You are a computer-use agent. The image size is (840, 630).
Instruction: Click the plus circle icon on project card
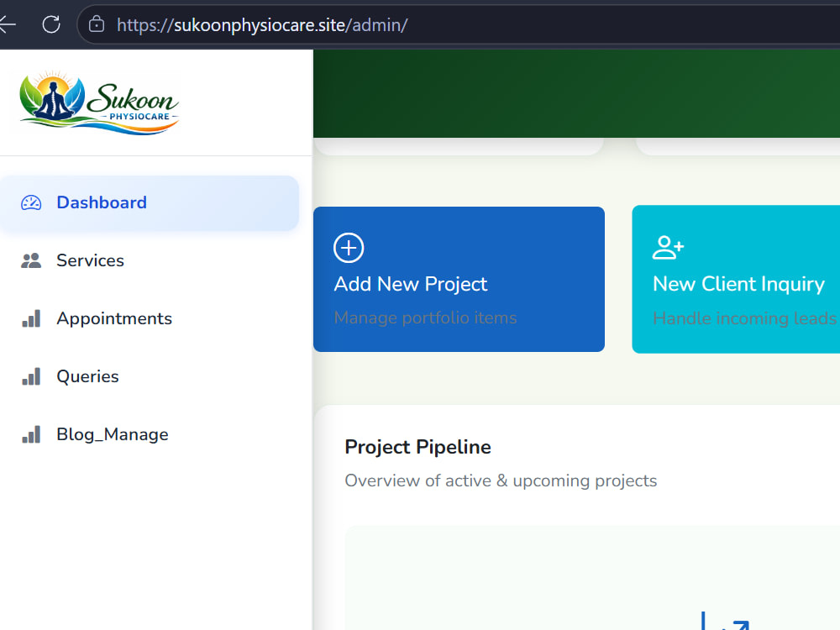pos(349,248)
